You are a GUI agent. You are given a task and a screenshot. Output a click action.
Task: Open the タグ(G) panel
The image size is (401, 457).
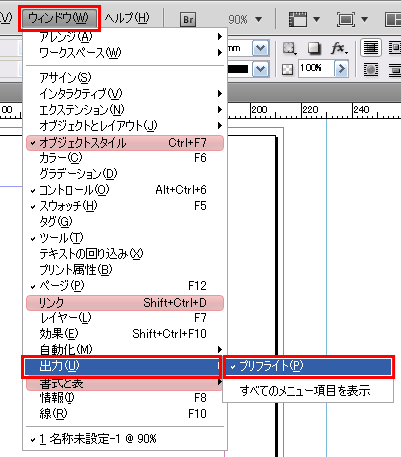(125, 222)
